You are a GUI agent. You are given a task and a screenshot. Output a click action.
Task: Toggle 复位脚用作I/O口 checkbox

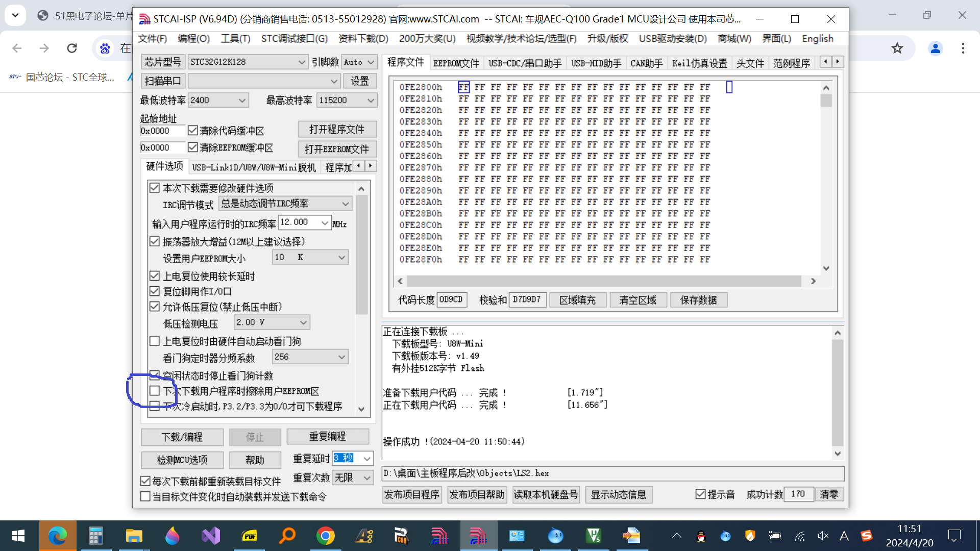155,291
